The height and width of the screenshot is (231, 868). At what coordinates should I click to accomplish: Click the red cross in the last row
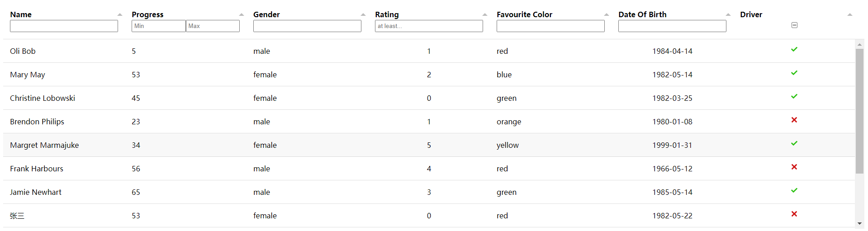pyautogui.click(x=794, y=214)
